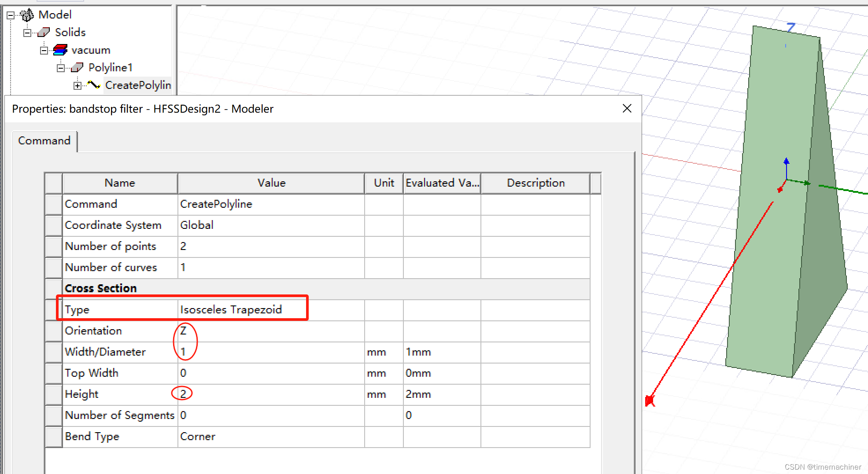Collapse the Model tree node

coord(10,15)
